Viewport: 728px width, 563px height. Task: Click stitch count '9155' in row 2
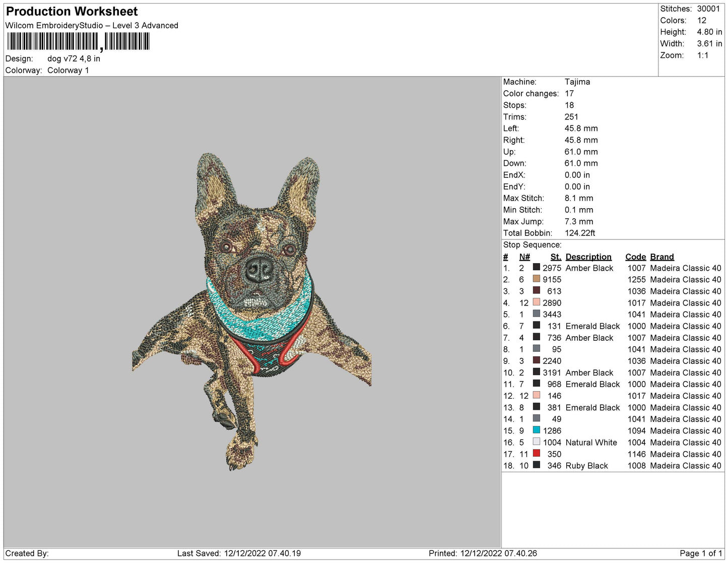coord(552,279)
